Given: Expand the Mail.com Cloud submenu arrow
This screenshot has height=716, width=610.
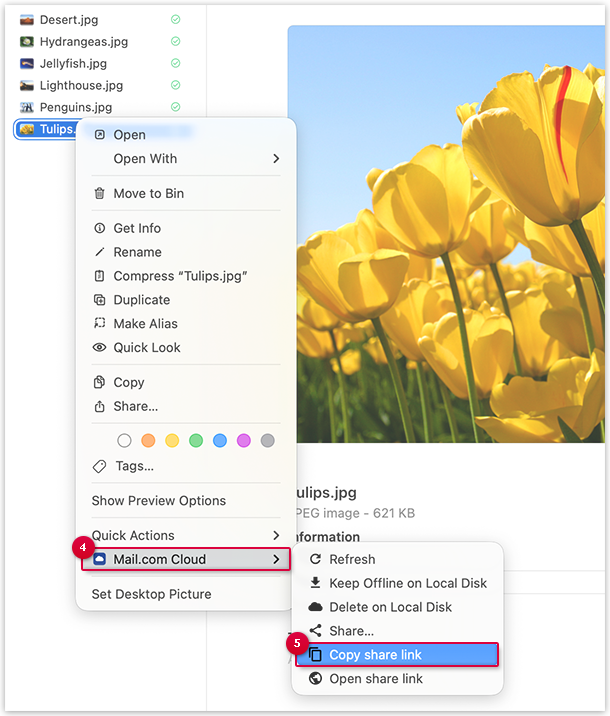Looking at the screenshot, I should (276, 560).
